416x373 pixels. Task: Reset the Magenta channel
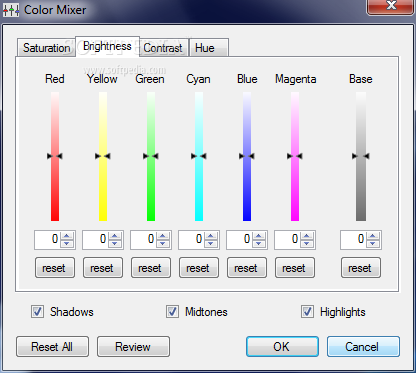point(295,268)
